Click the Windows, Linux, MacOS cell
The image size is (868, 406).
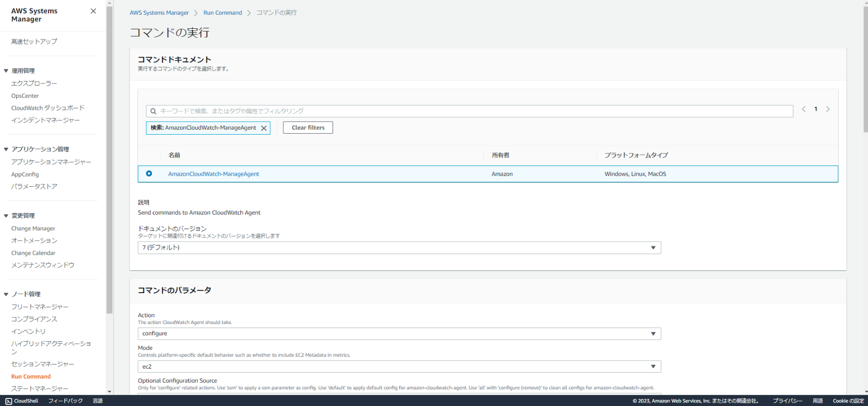(x=635, y=174)
